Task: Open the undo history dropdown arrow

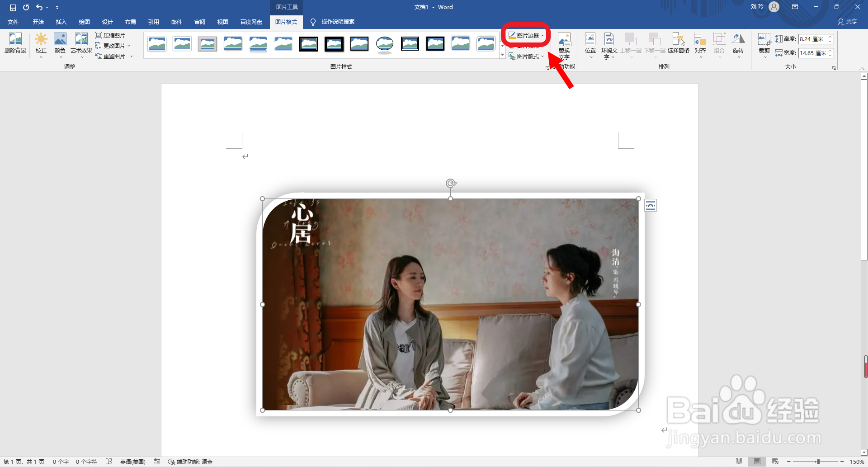Action: (x=47, y=7)
